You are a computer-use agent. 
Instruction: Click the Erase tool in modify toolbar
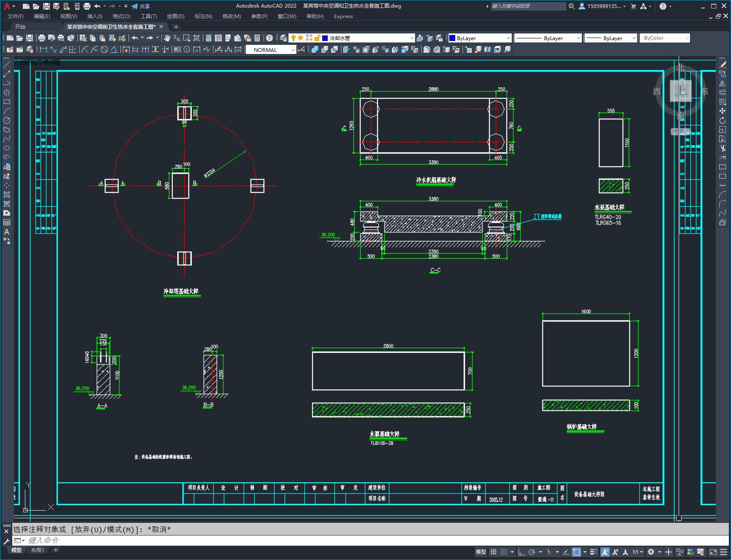pyautogui.click(x=723, y=65)
